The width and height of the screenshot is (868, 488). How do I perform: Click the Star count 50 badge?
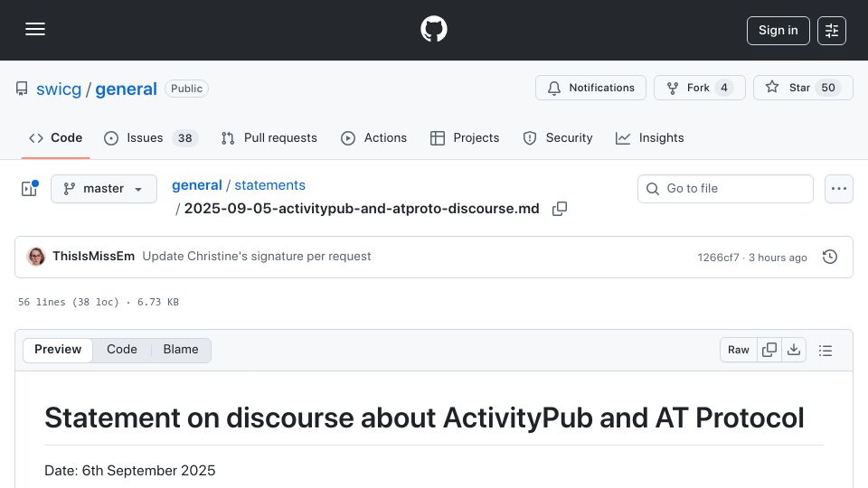coord(828,88)
